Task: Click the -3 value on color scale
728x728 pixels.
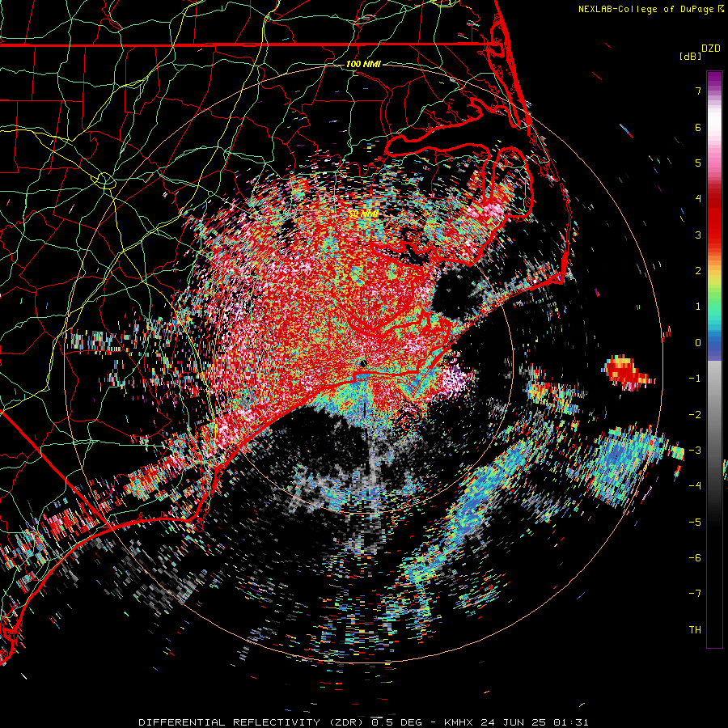Action: click(695, 451)
